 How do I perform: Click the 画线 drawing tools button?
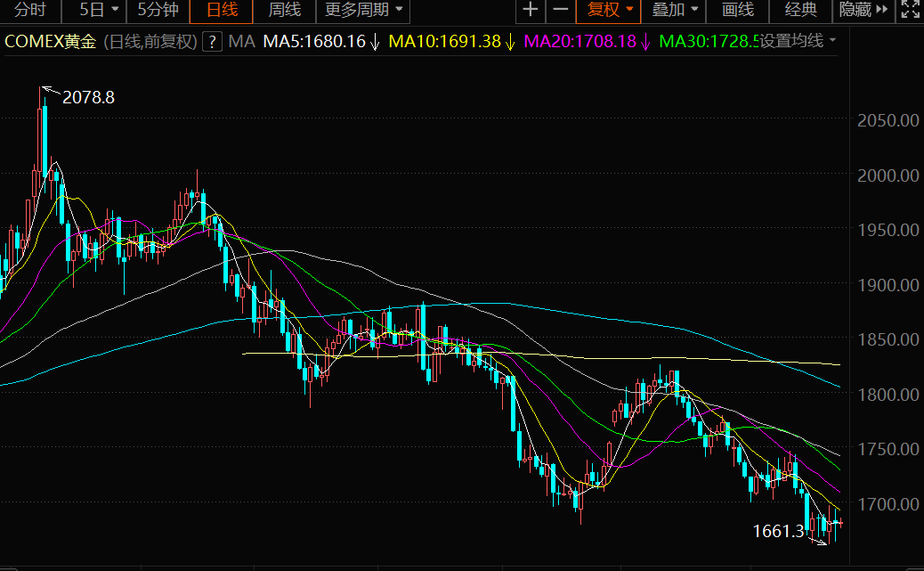coord(738,10)
